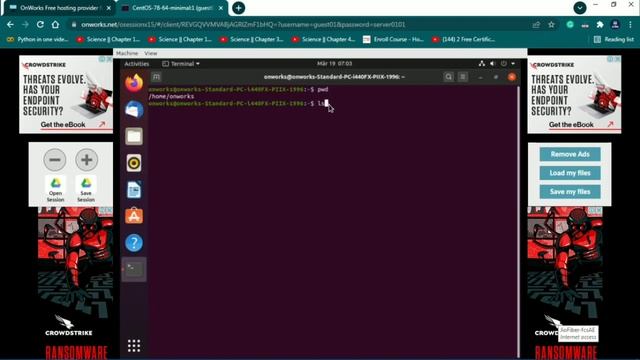Open the Chrome profile avatar
640x360 pixels.
tap(615, 24)
